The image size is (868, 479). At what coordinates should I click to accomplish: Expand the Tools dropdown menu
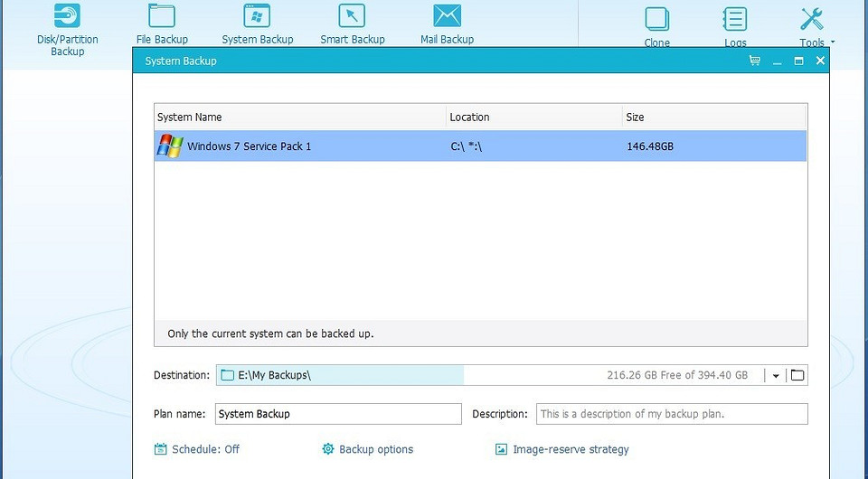[816, 26]
